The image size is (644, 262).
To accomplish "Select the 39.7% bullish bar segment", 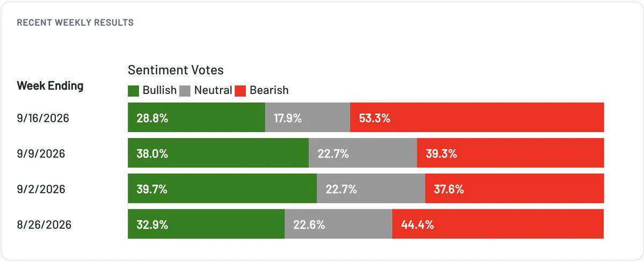I will pos(222,188).
